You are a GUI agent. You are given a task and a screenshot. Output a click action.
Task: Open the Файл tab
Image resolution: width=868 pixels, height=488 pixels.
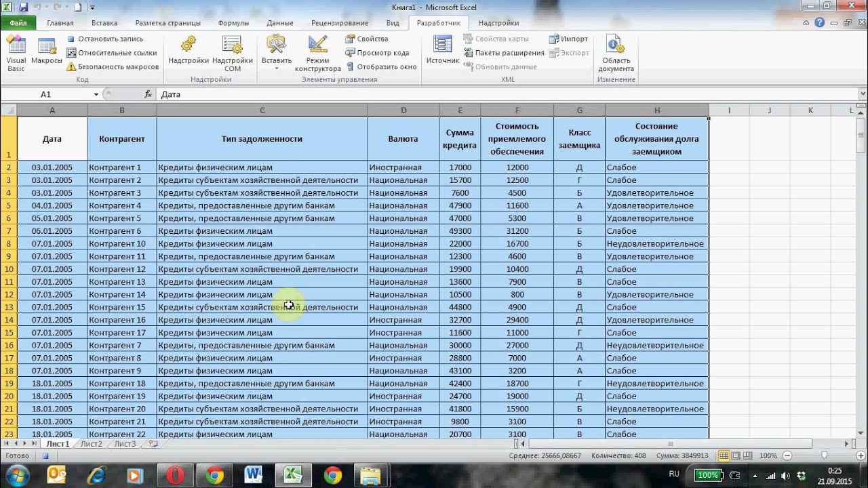pyautogui.click(x=18, y=22)
